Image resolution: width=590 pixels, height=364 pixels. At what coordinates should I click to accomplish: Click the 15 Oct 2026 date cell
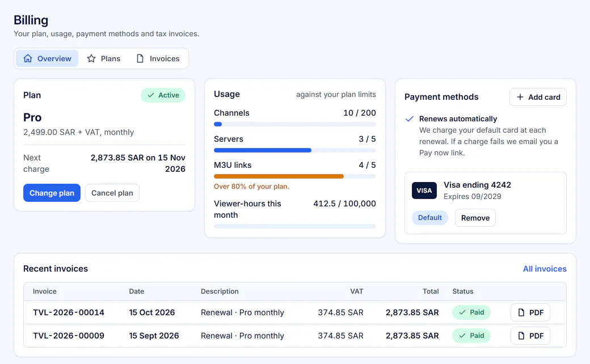[152, 312]
